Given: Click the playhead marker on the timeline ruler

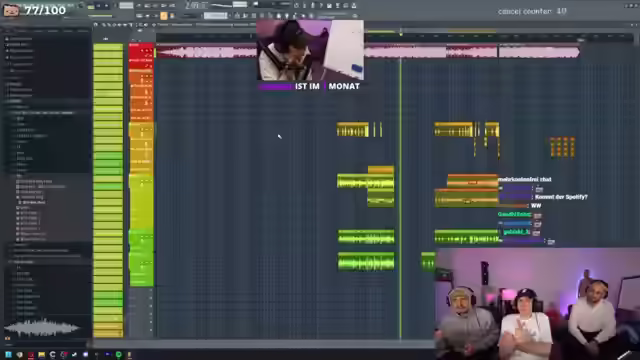Looking at the screenshot, I should (x=401, y=35).
